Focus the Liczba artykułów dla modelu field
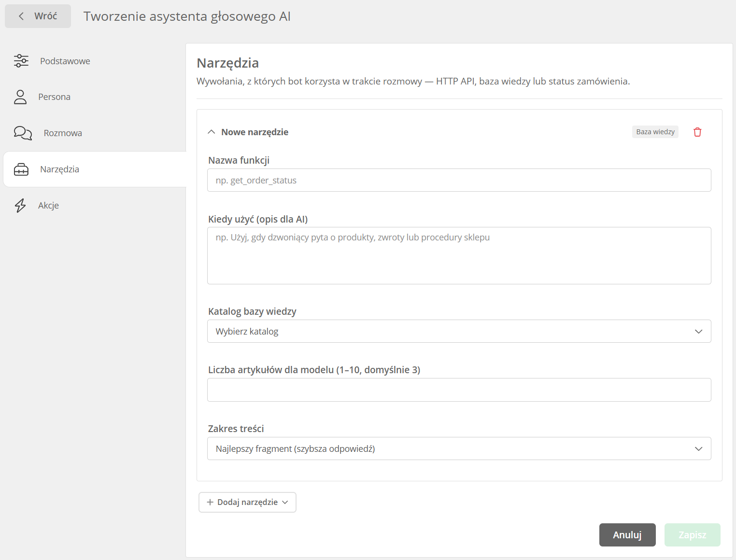The height and width of the screenshot is (560, 736). click(x=459, y=390)
